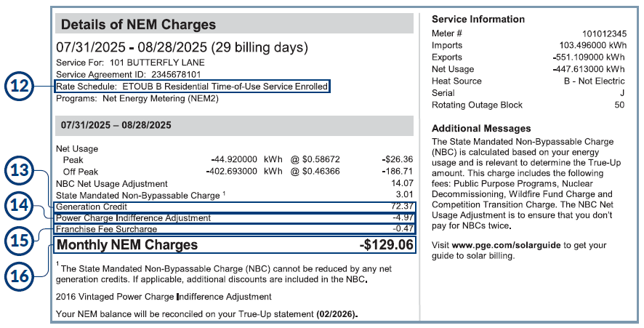Click the meter number 101012345

coord(603,33)
